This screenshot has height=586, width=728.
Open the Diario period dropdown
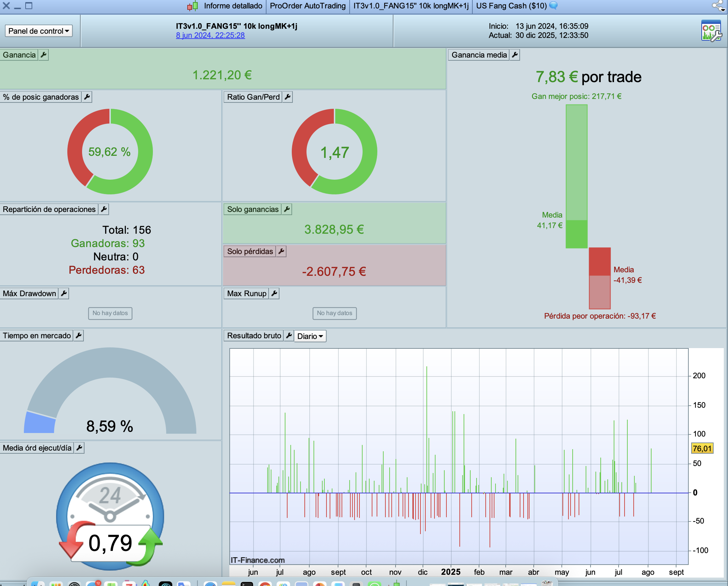(x=310, y=336)
